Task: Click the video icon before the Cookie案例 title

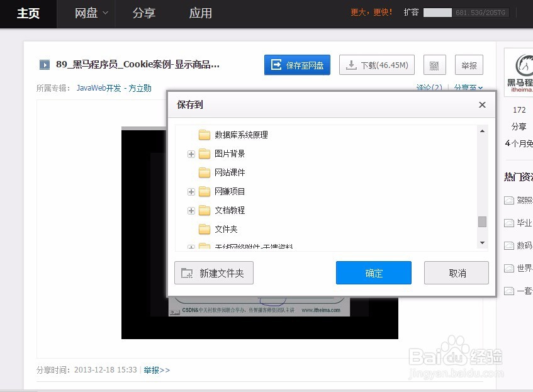Action: pos(43,64)
